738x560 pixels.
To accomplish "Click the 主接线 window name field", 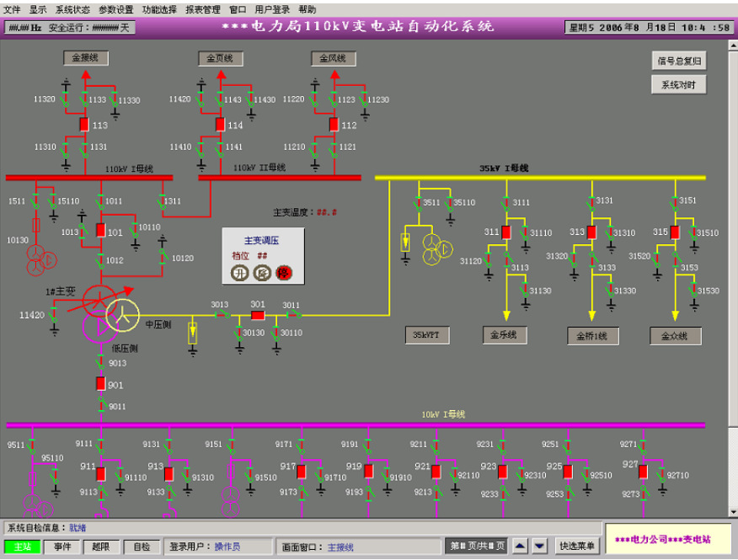I will click(339, 547).
